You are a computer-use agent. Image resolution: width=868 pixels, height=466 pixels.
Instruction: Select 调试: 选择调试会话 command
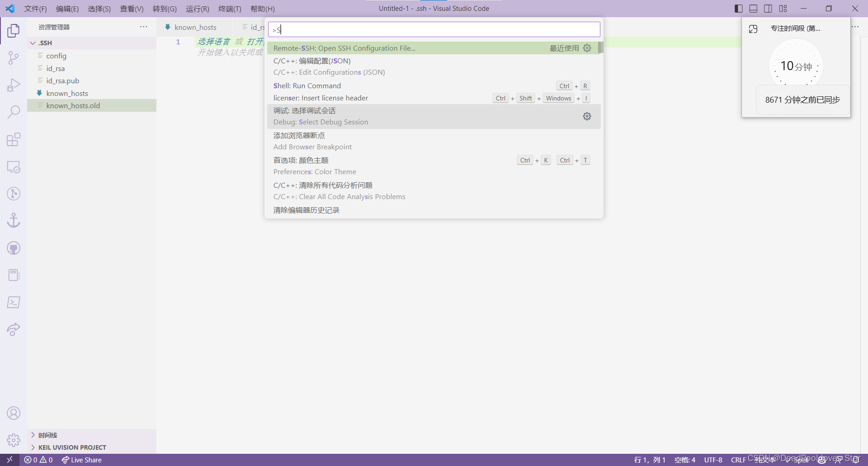[x=434, y=116]
